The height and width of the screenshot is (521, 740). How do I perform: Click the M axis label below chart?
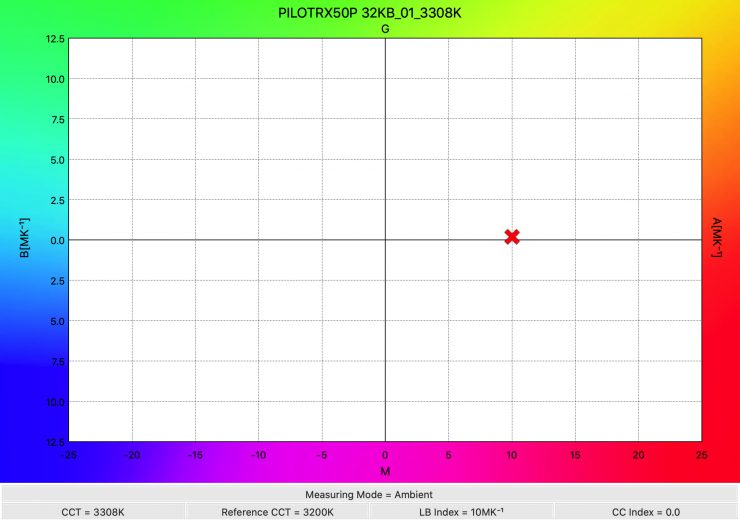tap(385, 470)
